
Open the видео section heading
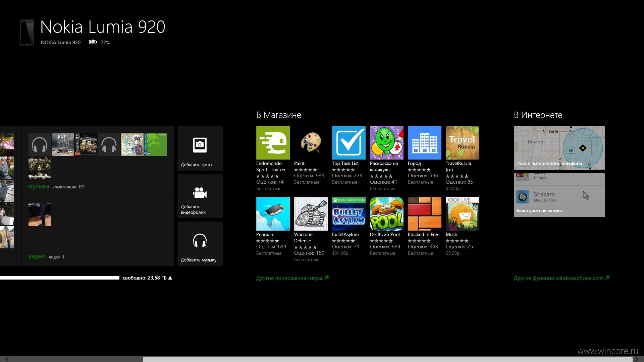pyautogui.click(x=37, y=256)
